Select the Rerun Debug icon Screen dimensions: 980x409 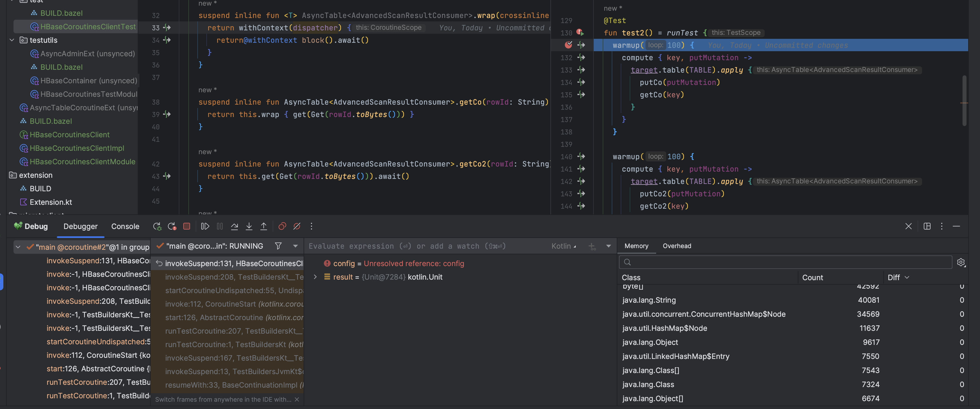point(157,226)
